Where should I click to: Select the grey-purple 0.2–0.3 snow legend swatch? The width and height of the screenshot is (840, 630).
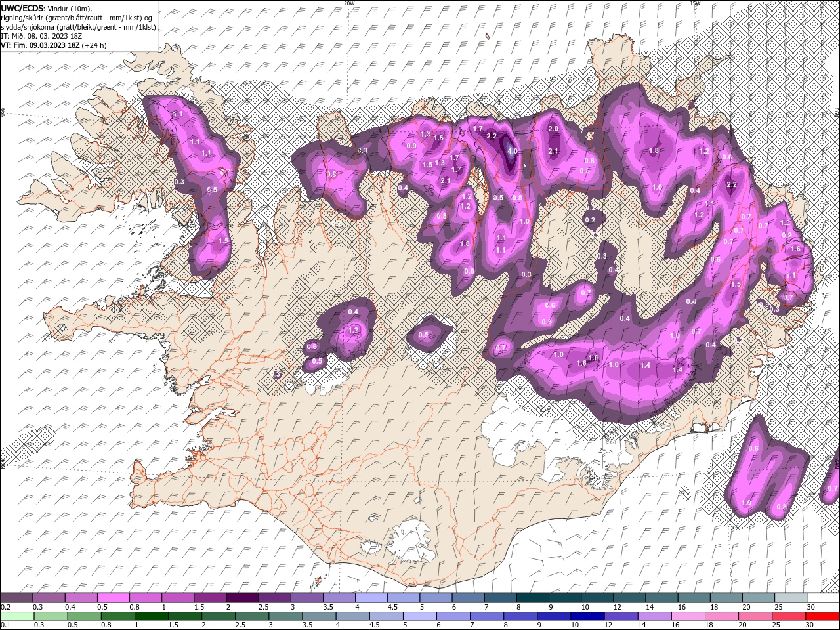pos(16,598)
